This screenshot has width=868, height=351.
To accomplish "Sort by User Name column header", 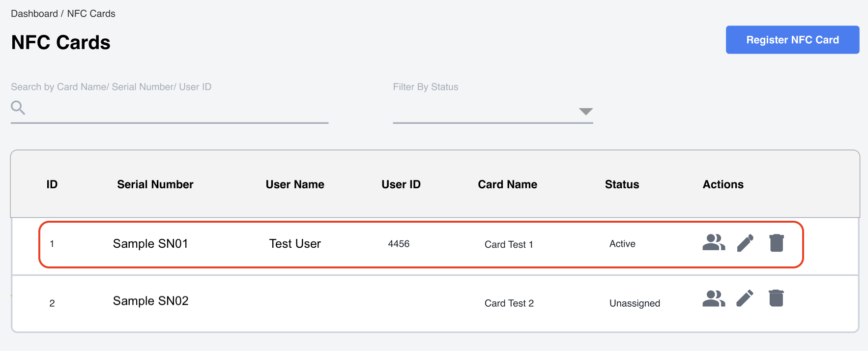I will pyautogui.click(x=295, y=184).
